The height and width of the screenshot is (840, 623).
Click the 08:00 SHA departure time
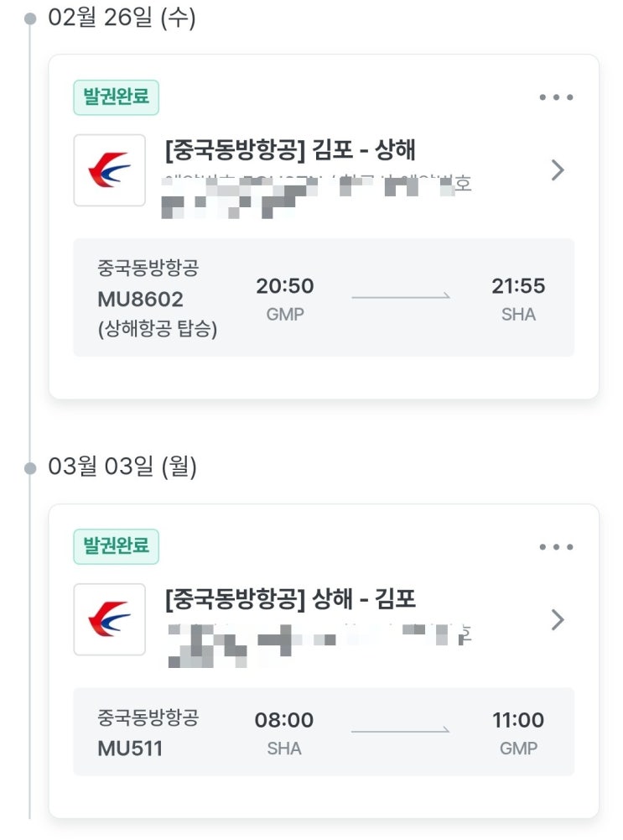[284, 721]
